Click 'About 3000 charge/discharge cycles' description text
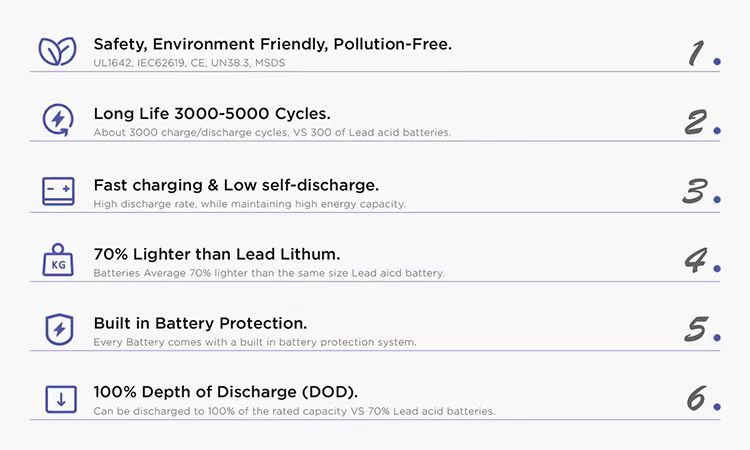Image resolution: width=750 pixels, height=450 pixels. (272, 132)
